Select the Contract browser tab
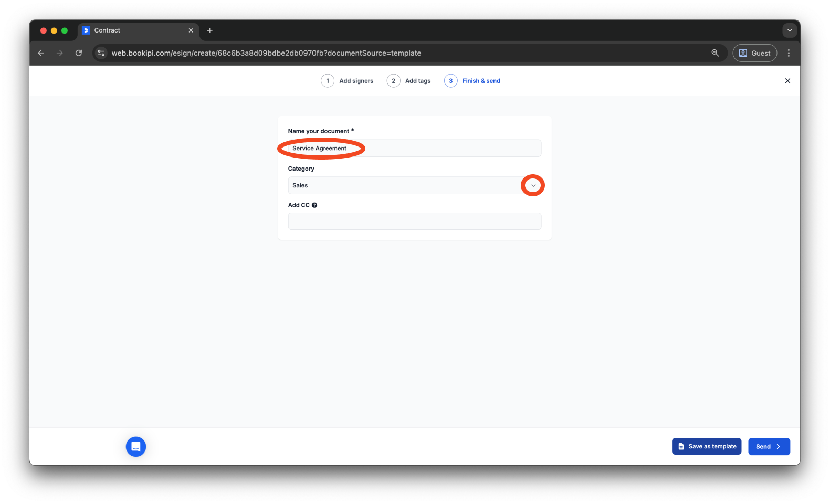 tap(139, 30)
